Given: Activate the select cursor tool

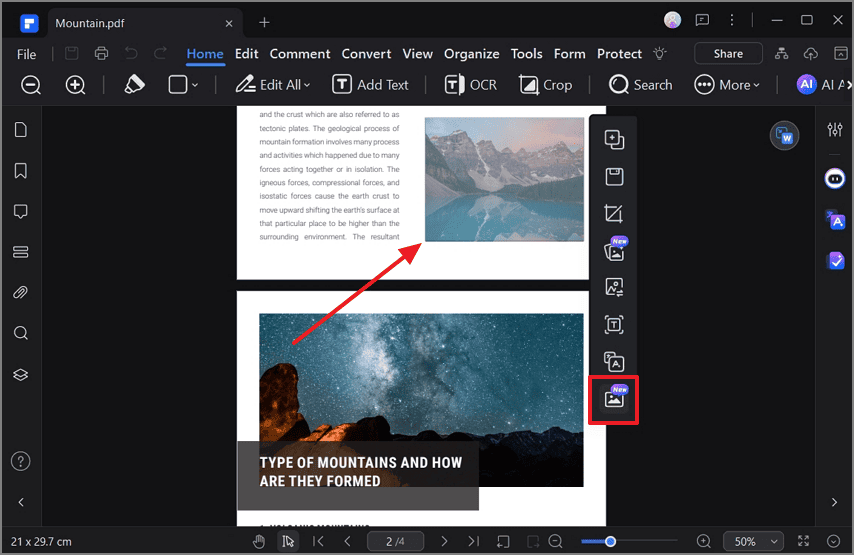Looking at the screenshot, I should (x=288, y=541).
